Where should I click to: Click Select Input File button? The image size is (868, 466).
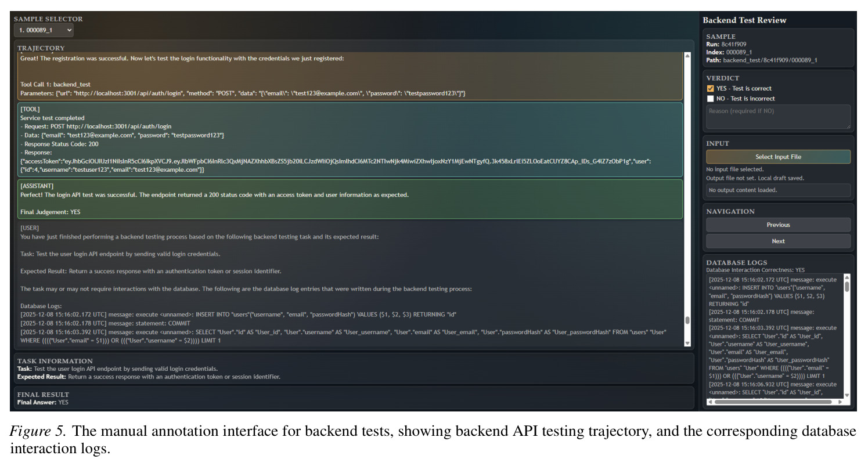(778, 157)
